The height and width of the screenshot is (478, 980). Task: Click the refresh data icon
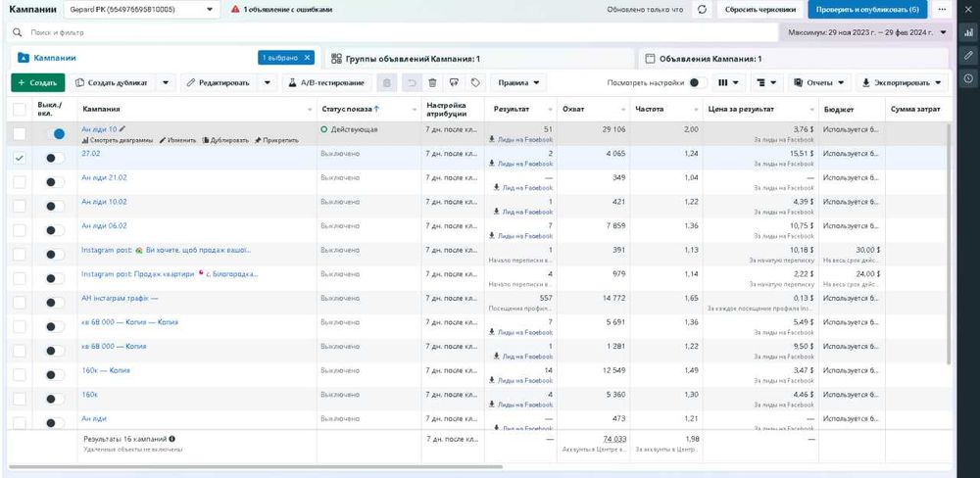tap(703, 10)
